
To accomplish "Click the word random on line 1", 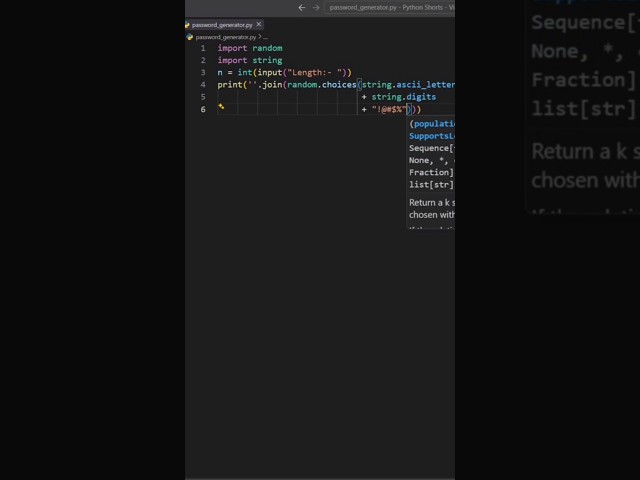I will [x=267, y=48].
